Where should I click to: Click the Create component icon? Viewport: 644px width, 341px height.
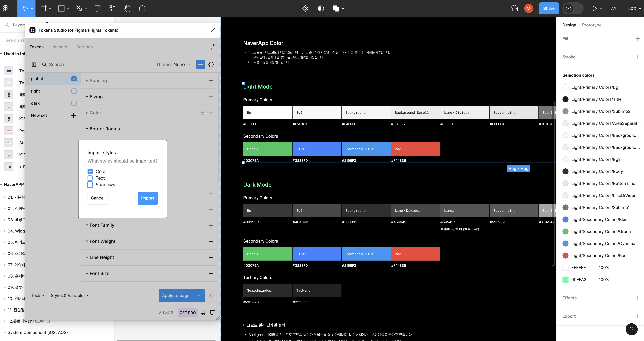pyautogui.click(x=305, y=9)
